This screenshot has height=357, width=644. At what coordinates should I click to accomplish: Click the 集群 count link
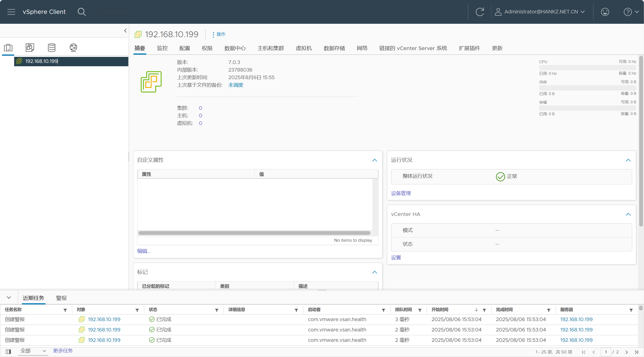[200, 108]
